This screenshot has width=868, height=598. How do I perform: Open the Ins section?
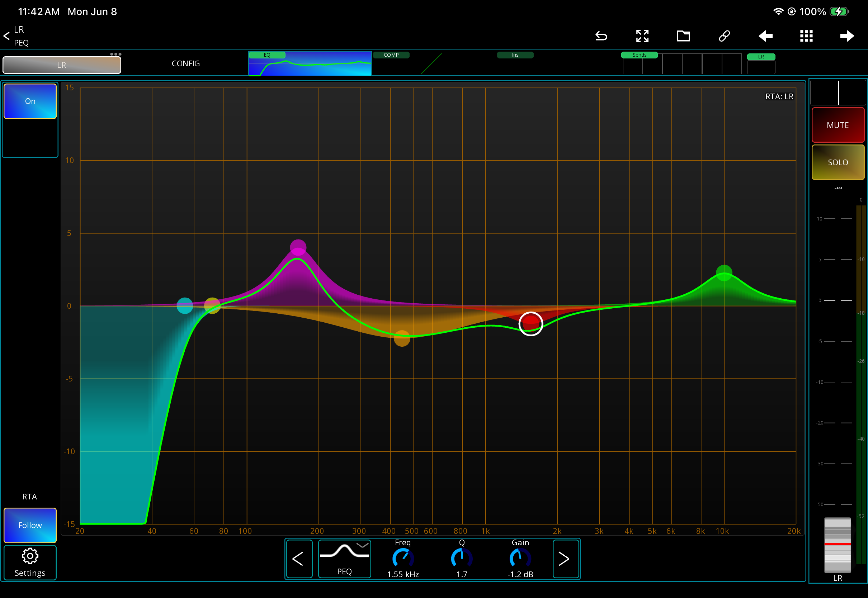tap(515, 55)
